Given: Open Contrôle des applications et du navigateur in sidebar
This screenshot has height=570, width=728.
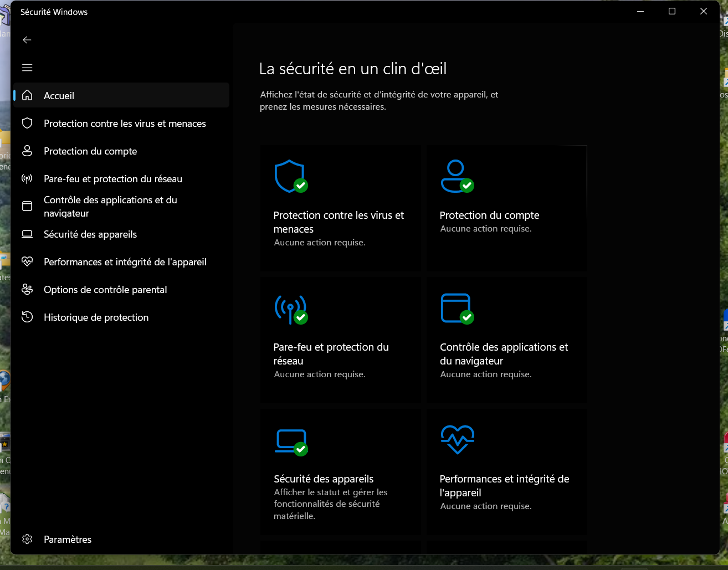Looking at the screenshot, I should 121,206.
